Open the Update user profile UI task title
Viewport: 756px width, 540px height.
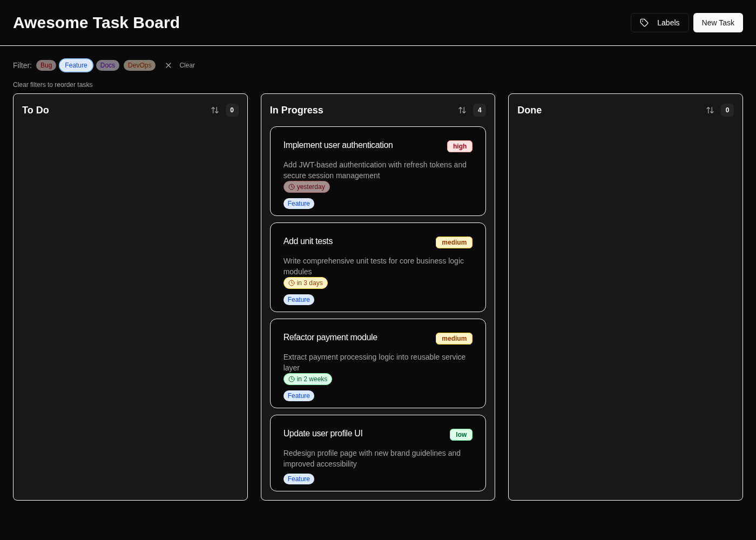click(x=323, y=434)
